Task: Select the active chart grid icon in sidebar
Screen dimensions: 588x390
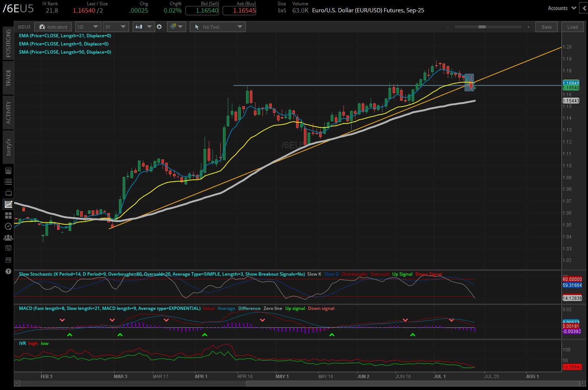Action: 8,204
